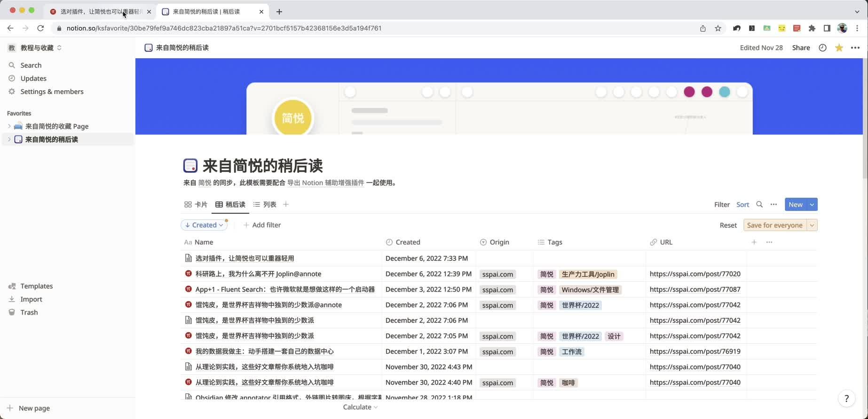Viewport: 868px width, 419px height.
Task: Open the Save for everyone dropdown arrow
Action: (812, 225)
